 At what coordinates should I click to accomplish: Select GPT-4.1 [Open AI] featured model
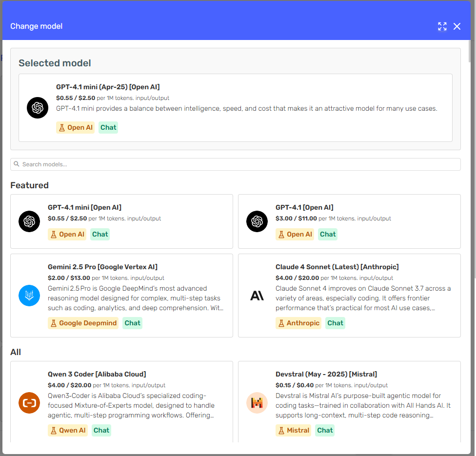[349, 221]
